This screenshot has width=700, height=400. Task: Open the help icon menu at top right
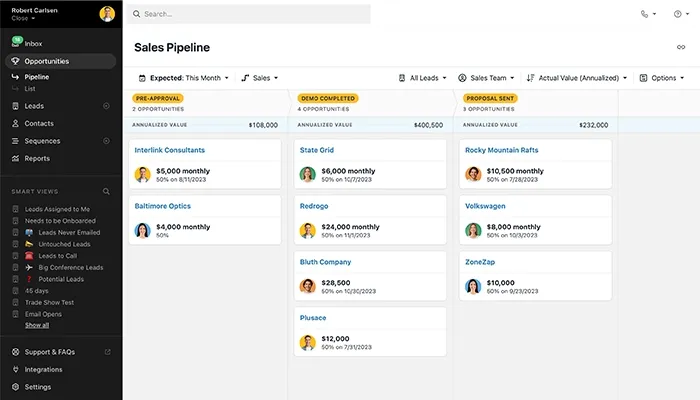(x=677, y=14)
